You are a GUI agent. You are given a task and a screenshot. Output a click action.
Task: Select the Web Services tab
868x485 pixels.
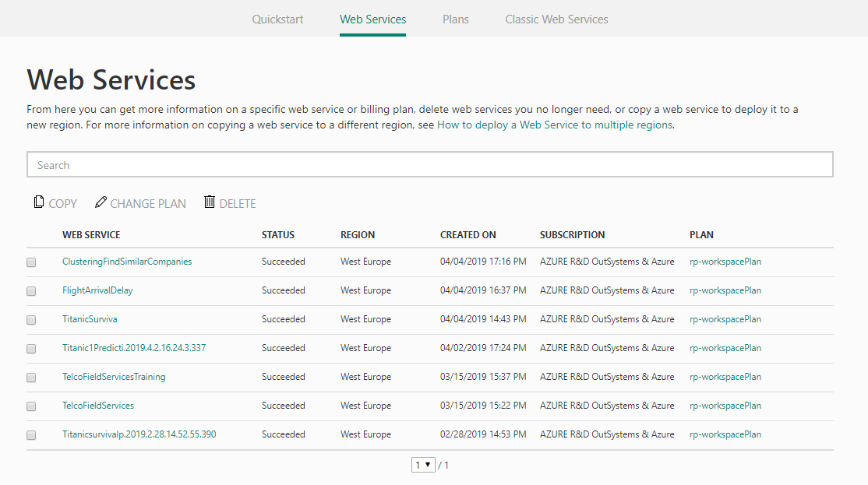pyautogui.click(x=372, y=19)
